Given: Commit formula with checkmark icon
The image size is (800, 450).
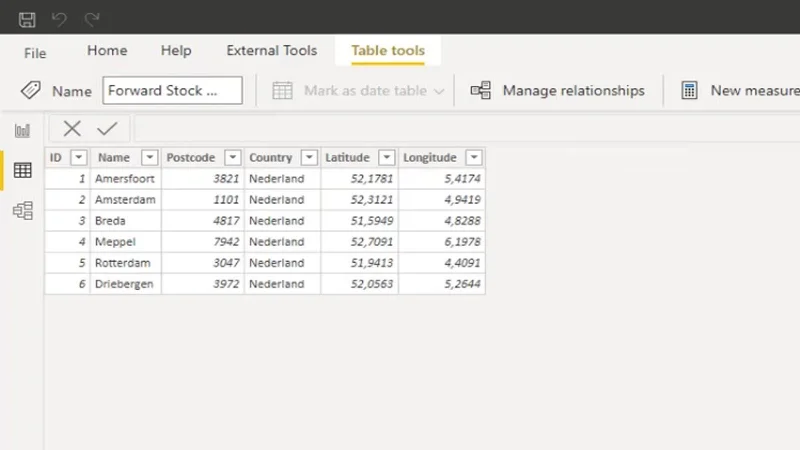Looking at the screenshot, I should (x=107, y=129).
